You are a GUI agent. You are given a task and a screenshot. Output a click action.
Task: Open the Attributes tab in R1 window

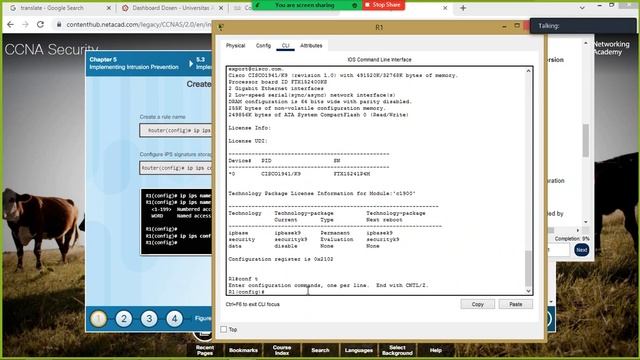pos(311,46)
